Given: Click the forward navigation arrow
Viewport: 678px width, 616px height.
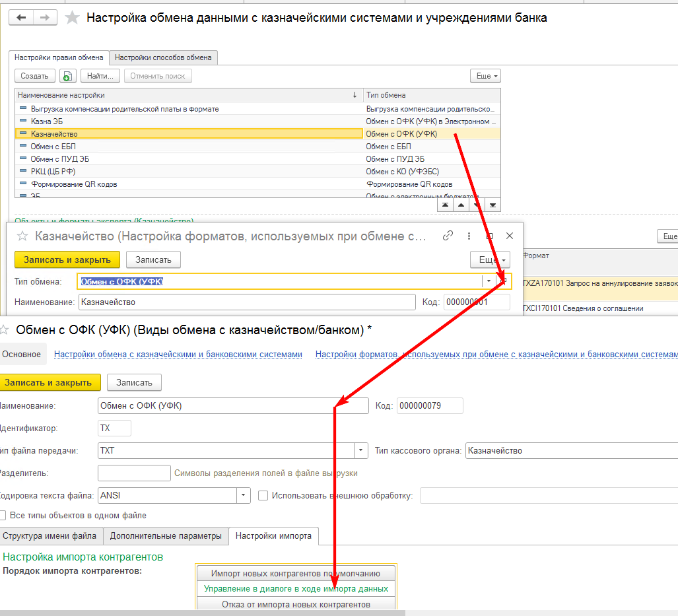Looking at the screenshot, I should (x=45, y=18).
